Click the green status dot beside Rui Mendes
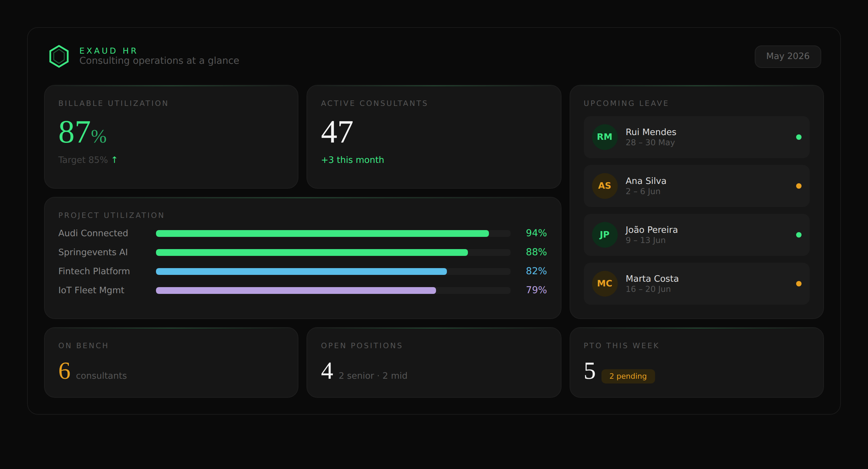 pyautogui.click(x=799, y=137)
